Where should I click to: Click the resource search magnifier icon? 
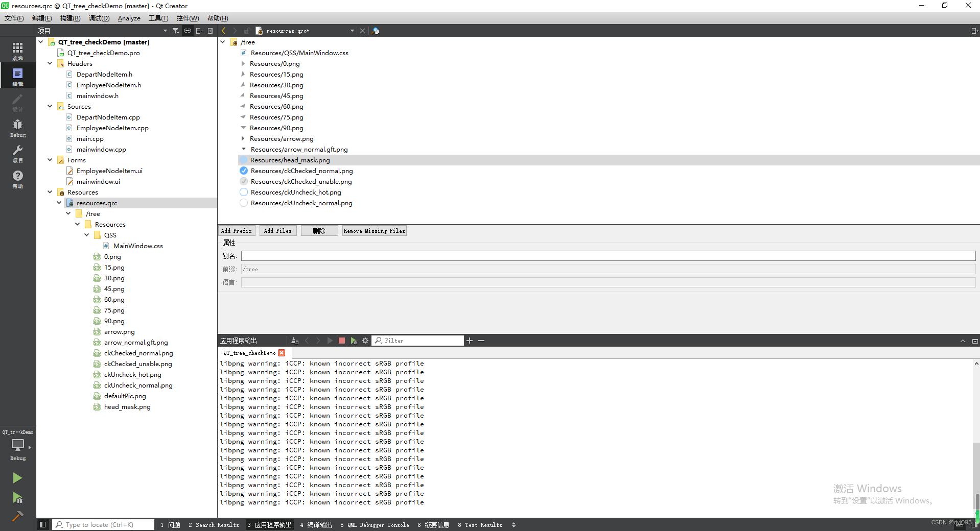point(376,31)
